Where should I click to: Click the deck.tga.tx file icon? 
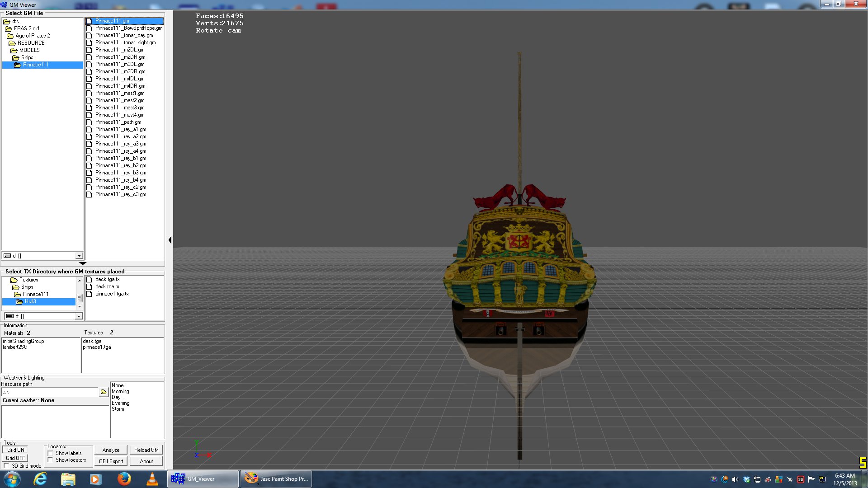click(89, 279)
